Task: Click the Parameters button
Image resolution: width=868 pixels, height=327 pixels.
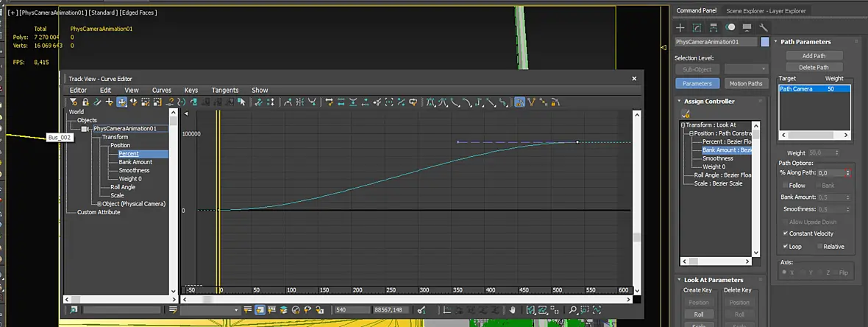Action: (697, 84)
